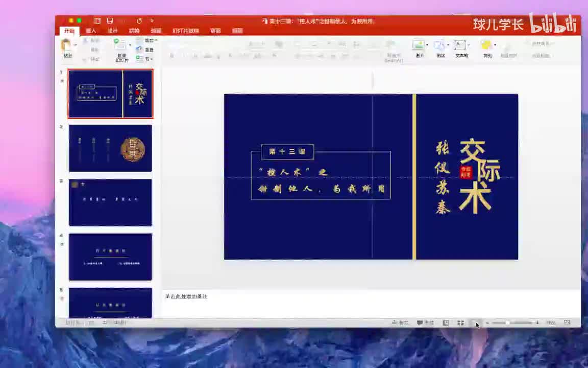The height and width of the screenshot is (368, 588).
Task: Click the Picture (图片) insert icon
Action: click(x=418, y=45)
